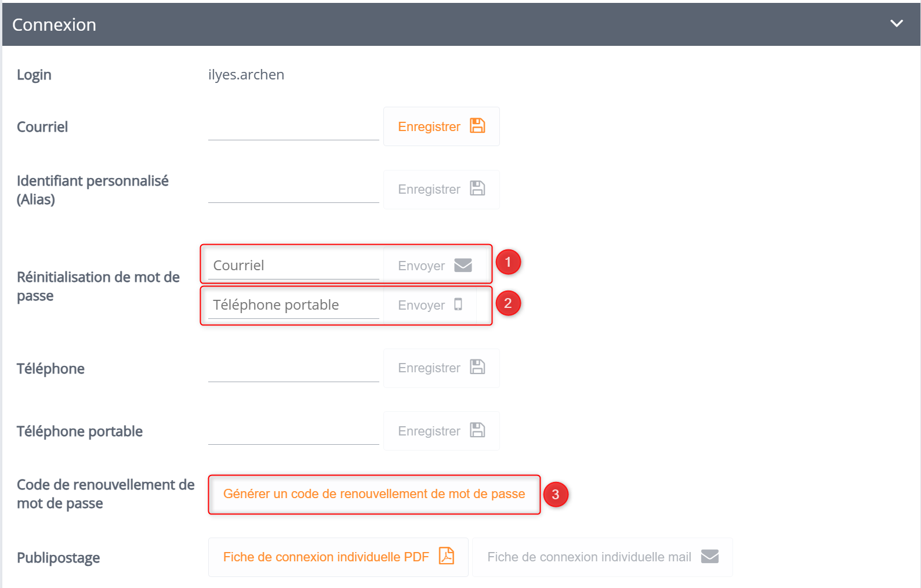Click the Fiche de connexion individuelle PDF text
This screenshot has width=921, height=588.
coord(326,557)
